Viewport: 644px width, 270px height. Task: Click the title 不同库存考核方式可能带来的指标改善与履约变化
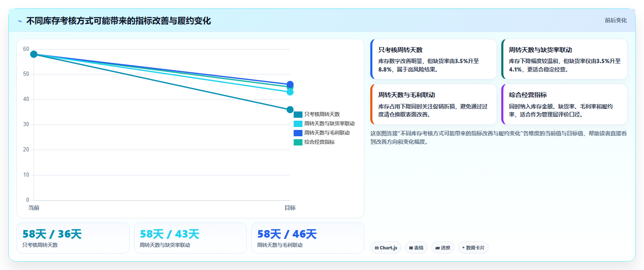click(x=118, y=21)
